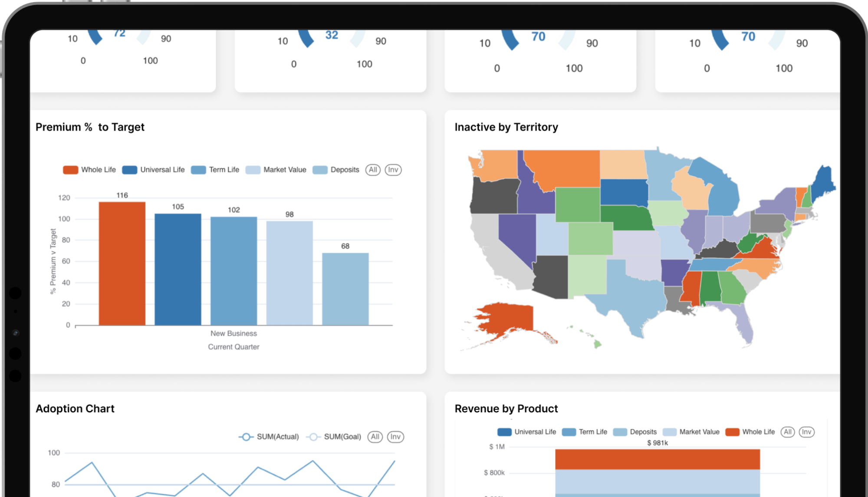Click Market Value segment in Revenue stacked bar
The height and width of the screenshot is (497, 868).
click(x=658, y=481)
